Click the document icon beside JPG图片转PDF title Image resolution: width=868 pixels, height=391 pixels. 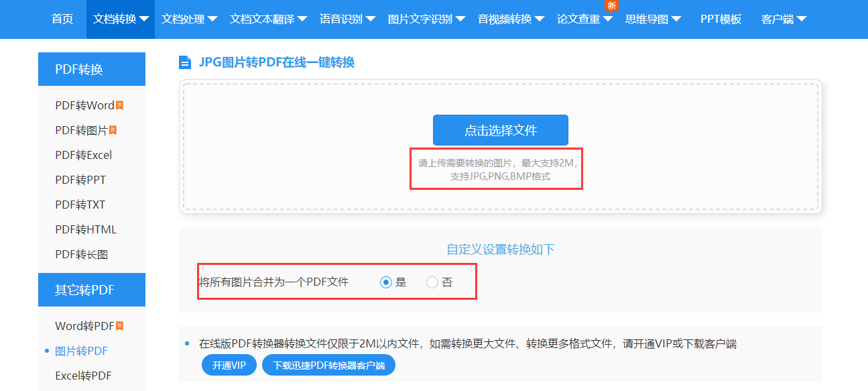pos(185,63)
